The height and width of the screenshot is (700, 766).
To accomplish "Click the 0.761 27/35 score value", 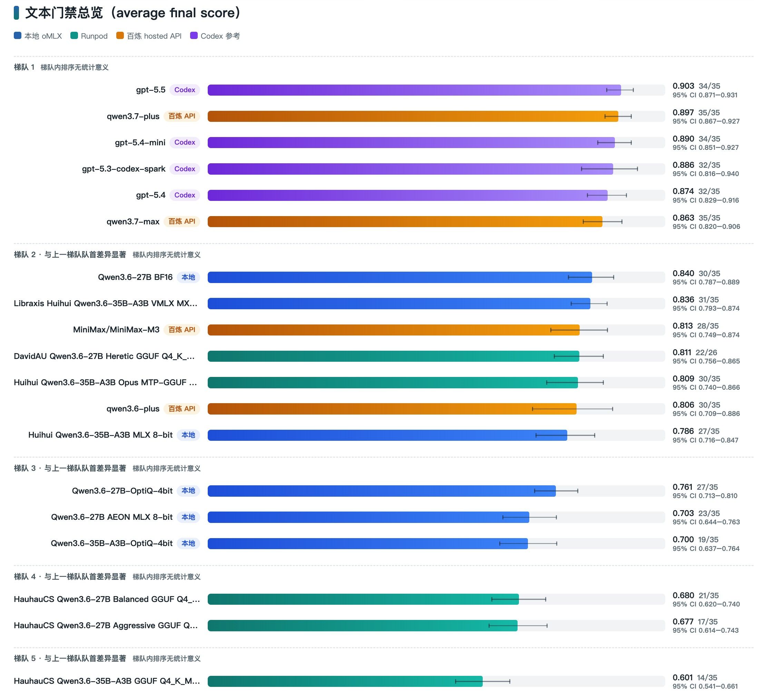I will pos(695,487).
